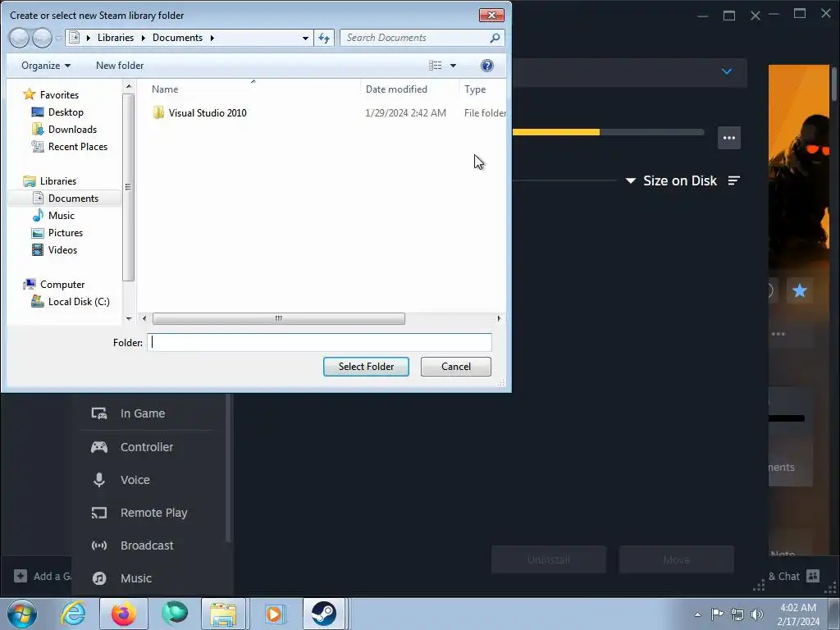Screen dimensions: 840x630
Task: Select Libraries node in navigation pane
Action: click(58, 181)
